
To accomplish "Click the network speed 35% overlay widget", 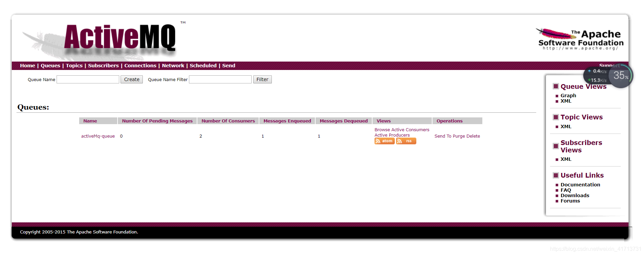I will 609,76.
